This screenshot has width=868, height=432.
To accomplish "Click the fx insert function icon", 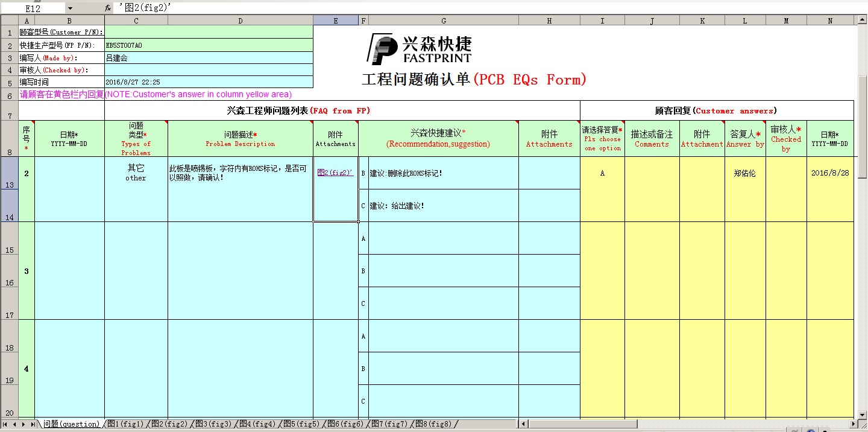I will pyautogui.click(x=108, y=8).
